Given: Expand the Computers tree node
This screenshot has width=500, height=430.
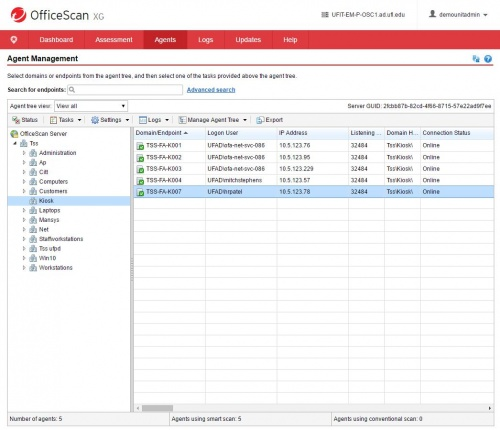Looking at the screenshot, I should [x=24, y=182].
